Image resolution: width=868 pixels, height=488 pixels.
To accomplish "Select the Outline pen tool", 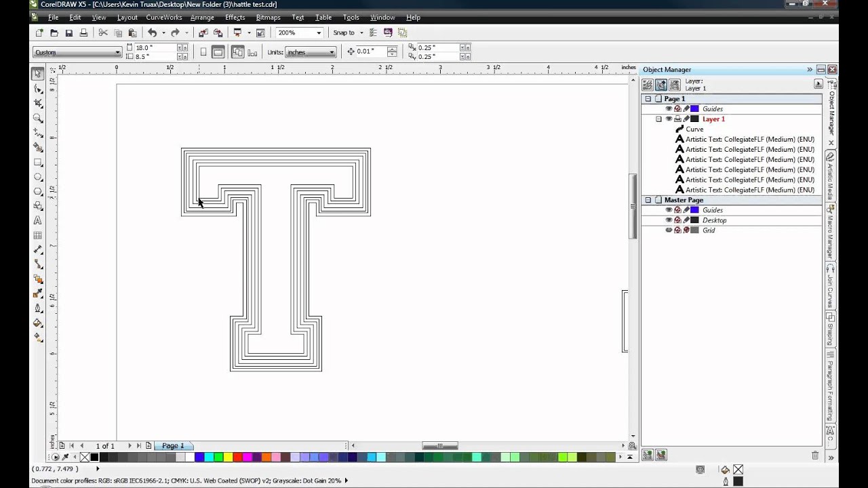I will [38, 308].
